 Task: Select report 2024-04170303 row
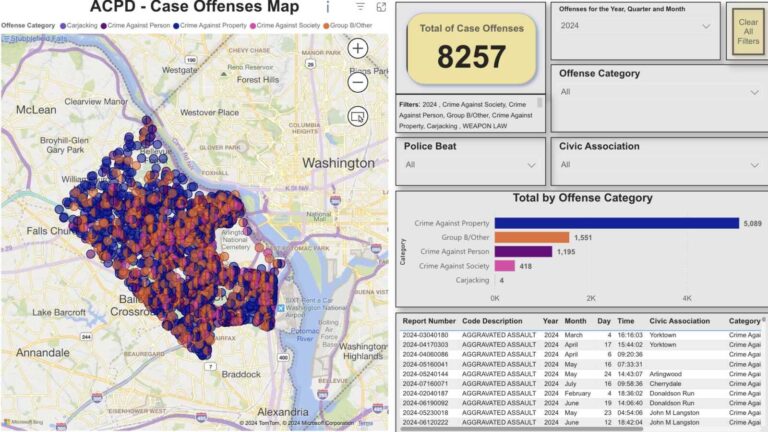[581, 345]
